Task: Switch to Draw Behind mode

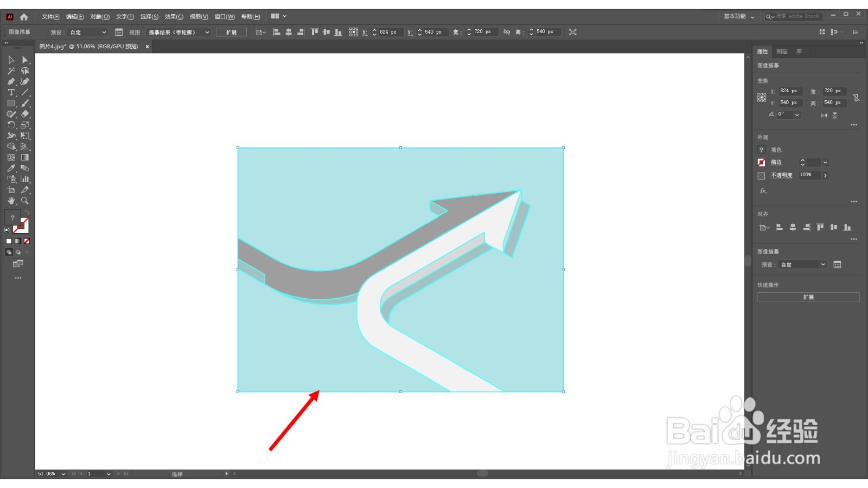Action: click(x=18, y=252)
